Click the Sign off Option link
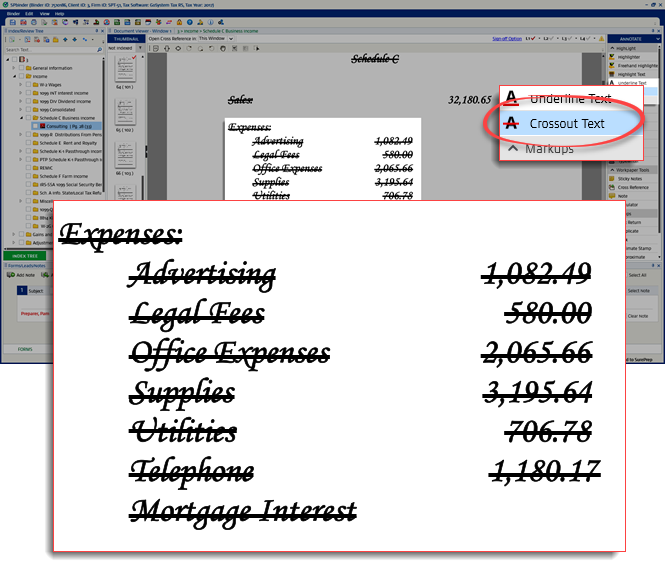Image resolution: width=665 pixels, height=567 pixels. pos(507,39)
